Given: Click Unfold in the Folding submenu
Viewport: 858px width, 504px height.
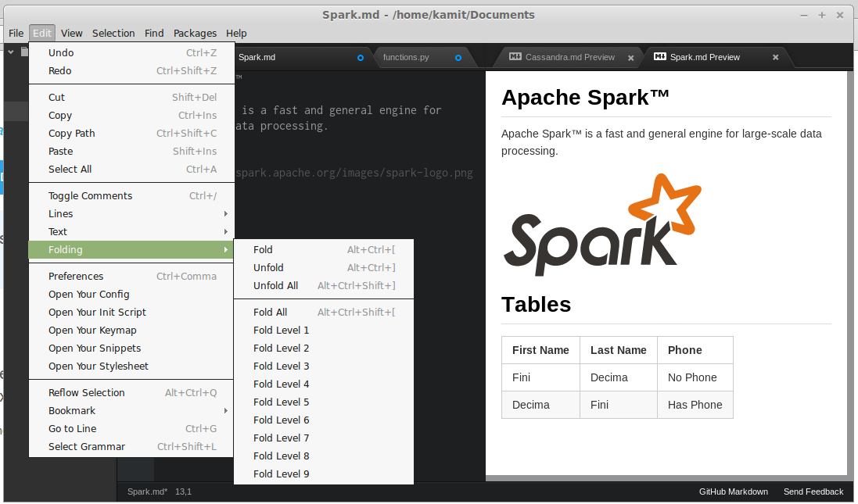Looking at the screenshot, I should click(x=323, y=268).
